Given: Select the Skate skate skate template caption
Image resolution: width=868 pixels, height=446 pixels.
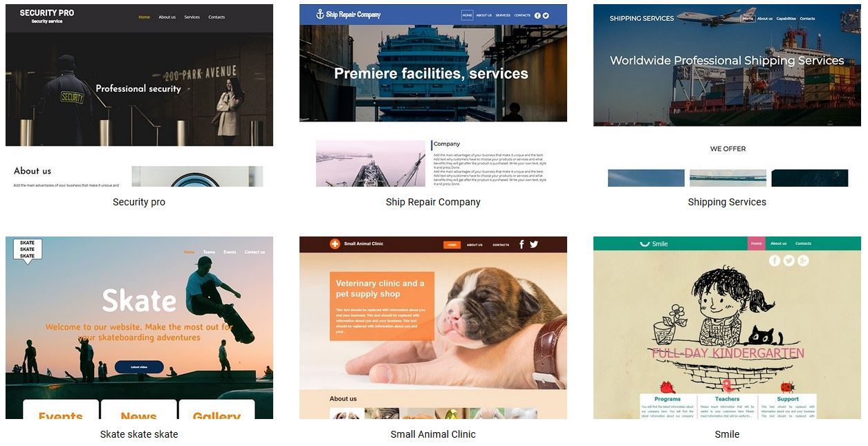Looking at the screenshot, I should click(x=139, y=434).
